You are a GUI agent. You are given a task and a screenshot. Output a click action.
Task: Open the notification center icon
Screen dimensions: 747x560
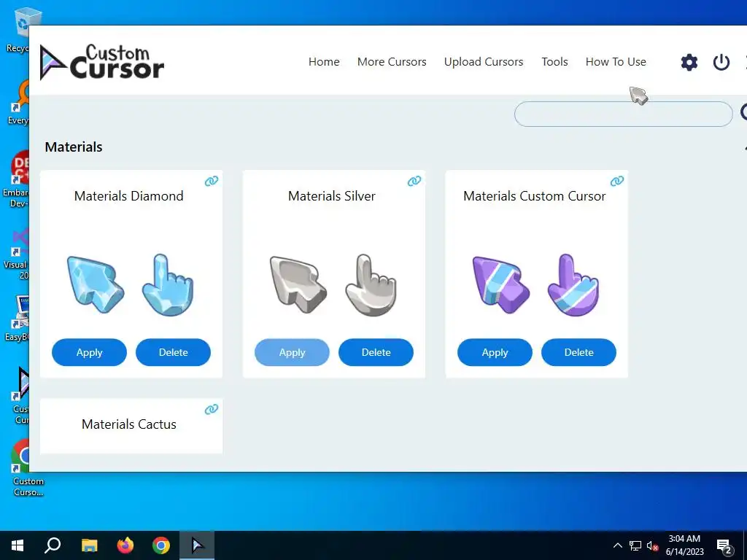pyautogui.click(x=724, y=545)
